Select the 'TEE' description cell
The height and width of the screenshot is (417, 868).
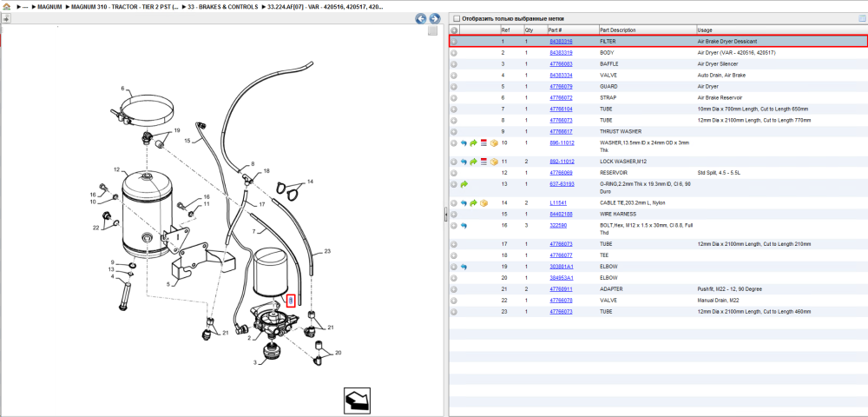click(x=604, y=255)
